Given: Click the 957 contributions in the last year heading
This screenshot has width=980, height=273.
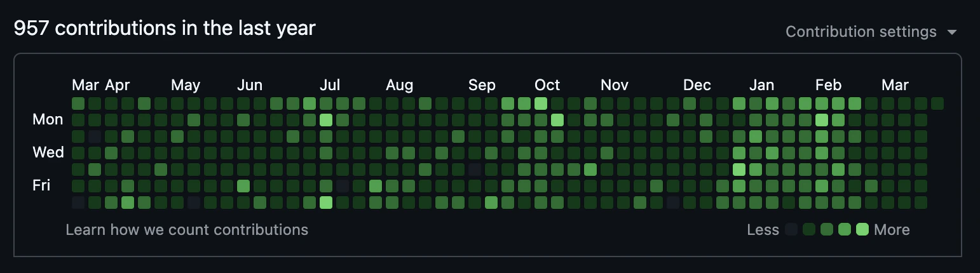Looking at the screenshot, I should tap(165, 28).
